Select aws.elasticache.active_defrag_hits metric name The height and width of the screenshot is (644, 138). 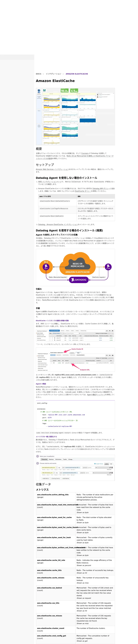click(x=53, y=494)
